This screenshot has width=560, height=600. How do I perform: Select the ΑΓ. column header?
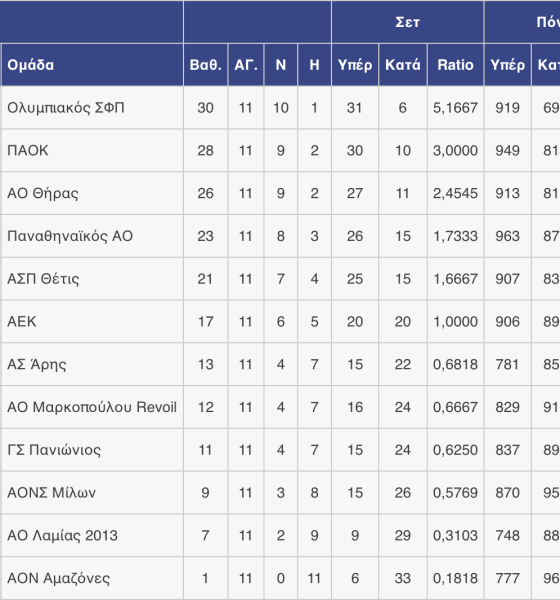pyautogui.click(x=246, y=65)
